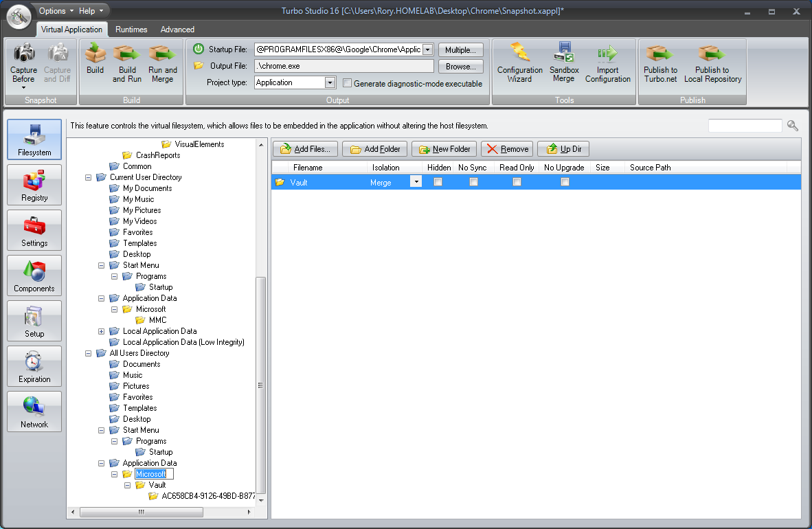Screen dimensions: 812x529
Task: Open the Registry panel
Action: (34, 185)
